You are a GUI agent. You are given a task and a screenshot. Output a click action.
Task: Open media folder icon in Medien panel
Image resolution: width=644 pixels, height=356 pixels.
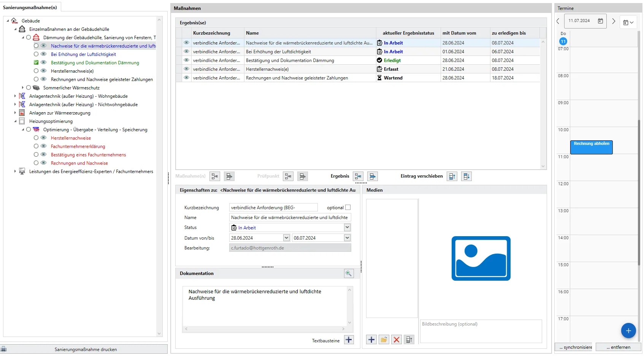384,340
